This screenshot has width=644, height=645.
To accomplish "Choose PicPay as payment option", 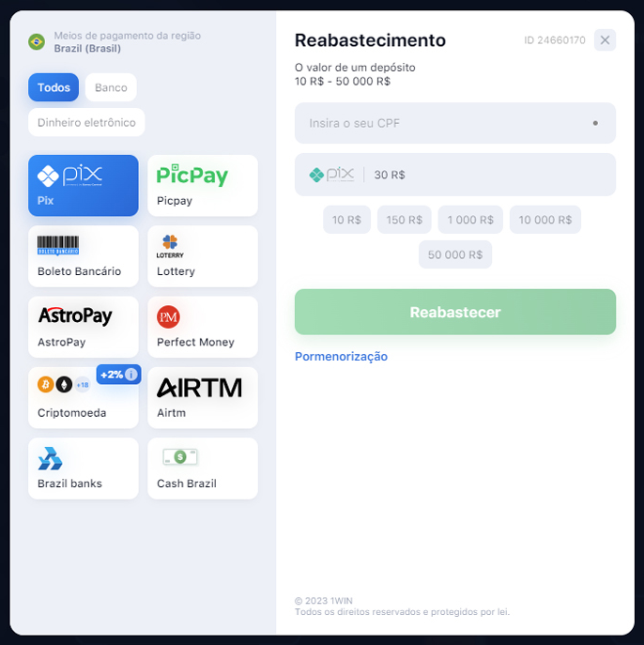I will point(202,185).
